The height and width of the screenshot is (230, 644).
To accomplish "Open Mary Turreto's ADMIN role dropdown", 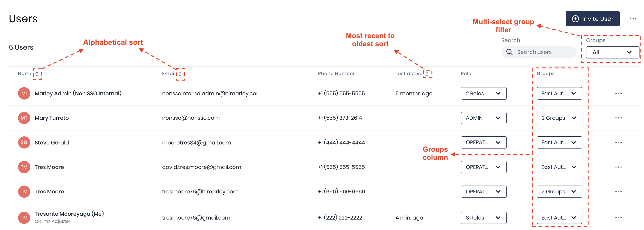I will pos(483,118).
